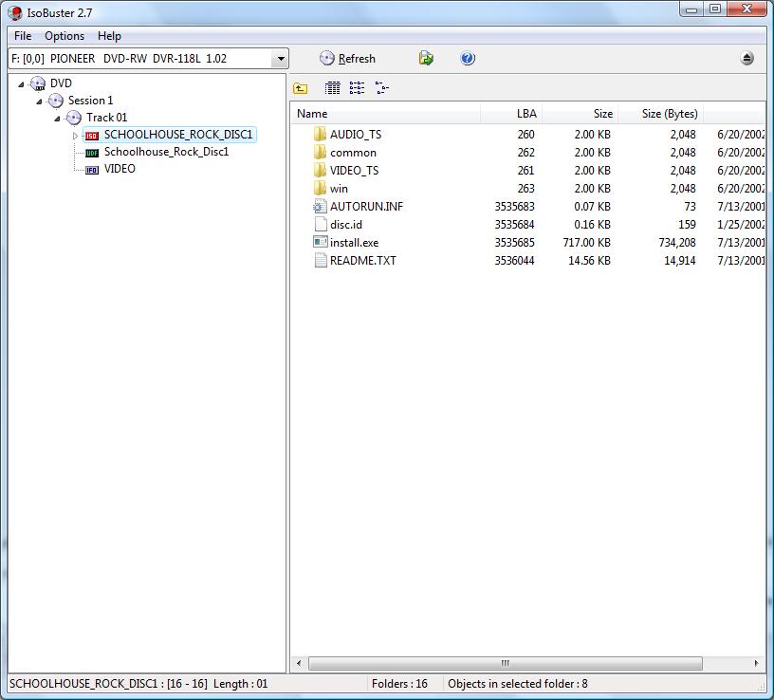Click the blue IFO file system icon
774x700 pixels.
[x=92, y=170]
